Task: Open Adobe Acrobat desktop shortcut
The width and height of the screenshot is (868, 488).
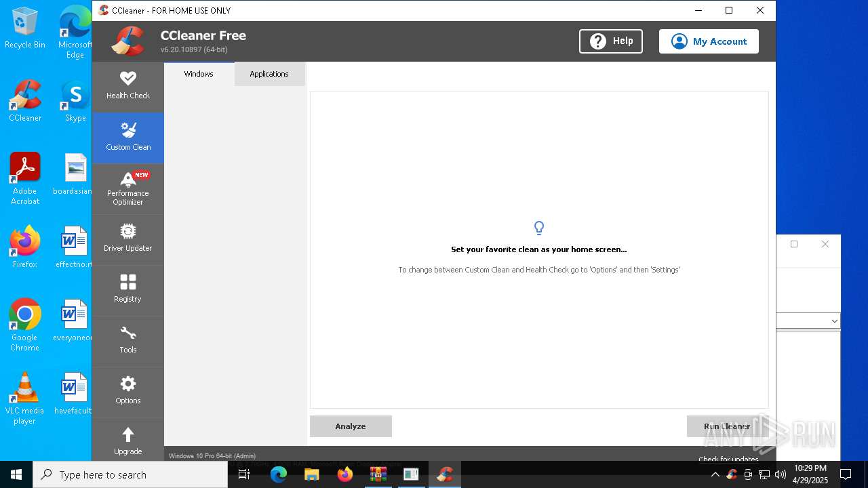Action: (x=25, y=179)
